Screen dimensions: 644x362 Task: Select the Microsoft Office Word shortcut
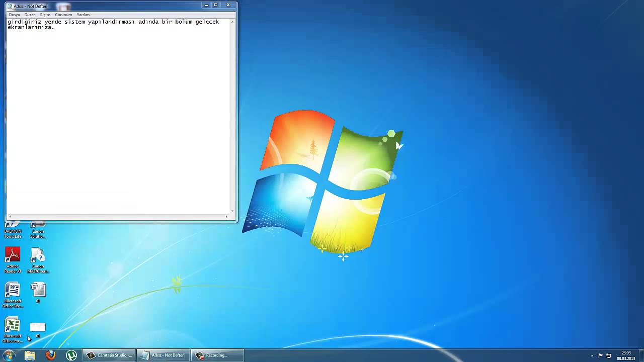13,295
